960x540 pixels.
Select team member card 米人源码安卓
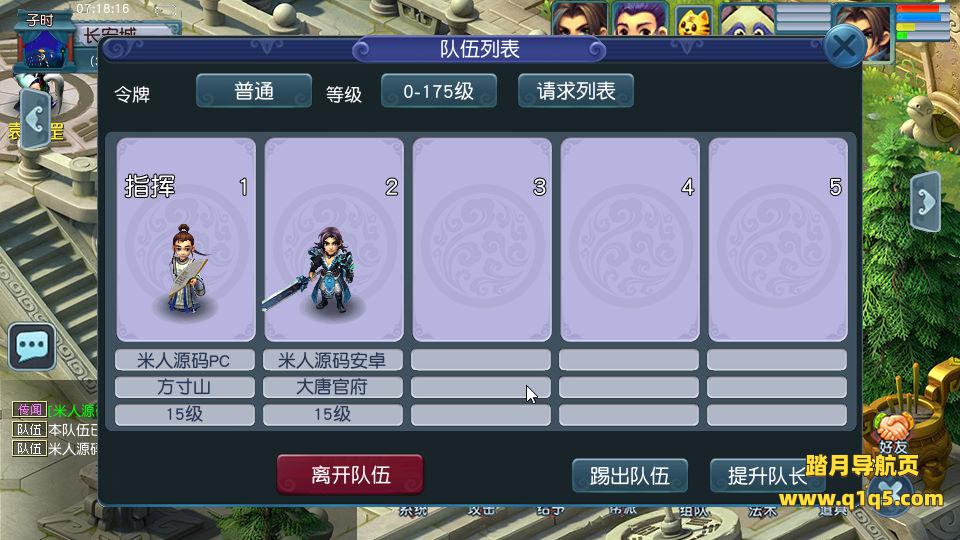pos(334,240)
